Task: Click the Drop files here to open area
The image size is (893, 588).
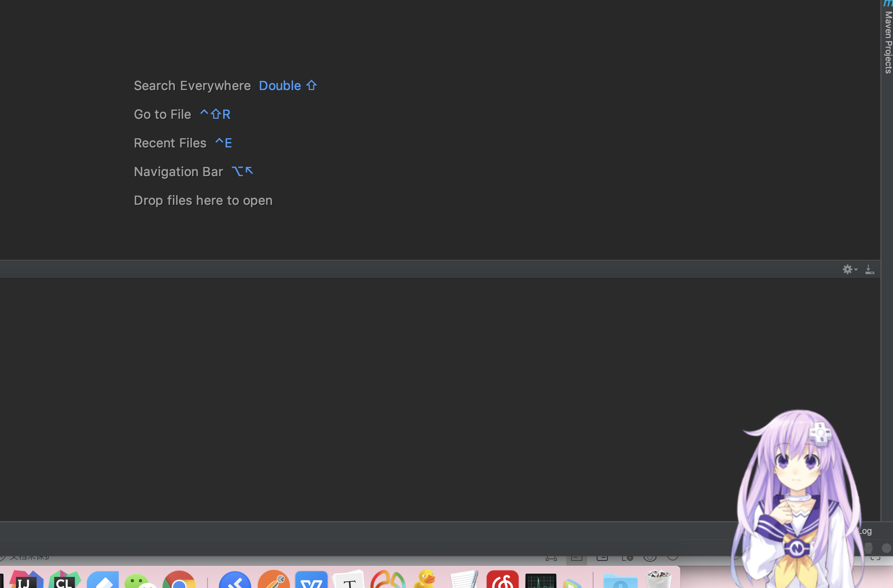Action: click(x=203, y=200)
